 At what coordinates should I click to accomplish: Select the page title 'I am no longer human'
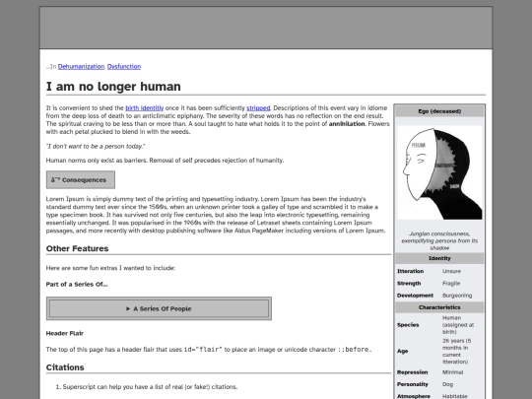coord(113,87)
